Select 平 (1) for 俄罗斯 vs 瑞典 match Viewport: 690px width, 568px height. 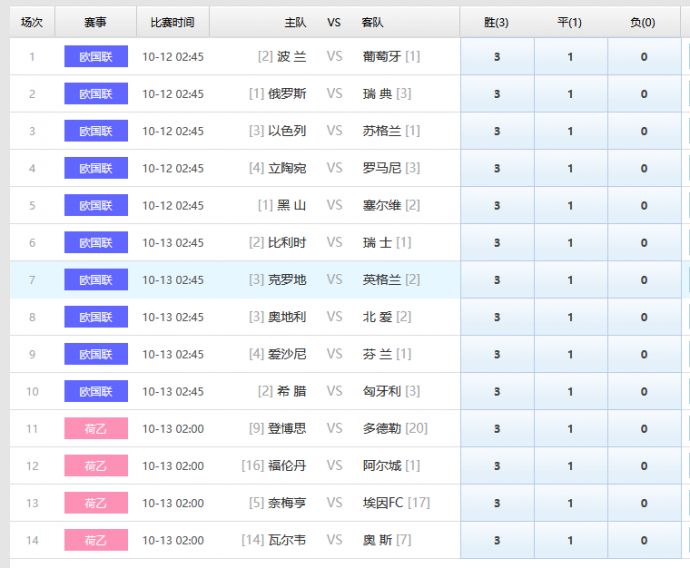pyautogui.click(x=571, y=94)
